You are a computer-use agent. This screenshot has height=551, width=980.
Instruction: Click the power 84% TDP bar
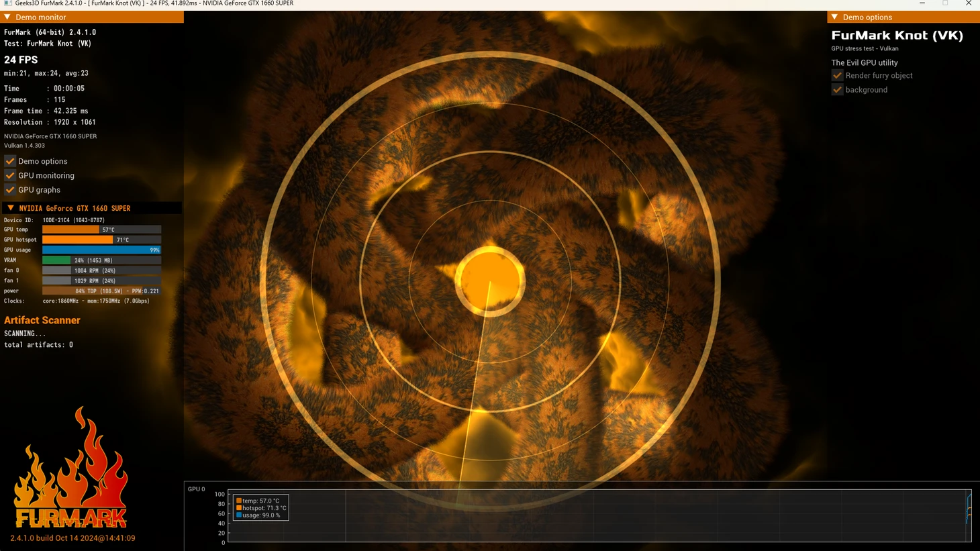coord(101,291)
